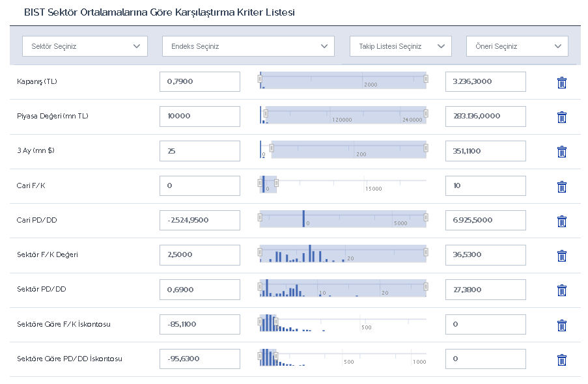Click the right handle of Sektöre Göre F/K İskontosu slider
The width and height of the screenshot is (588, 384).
click(276, 322)
